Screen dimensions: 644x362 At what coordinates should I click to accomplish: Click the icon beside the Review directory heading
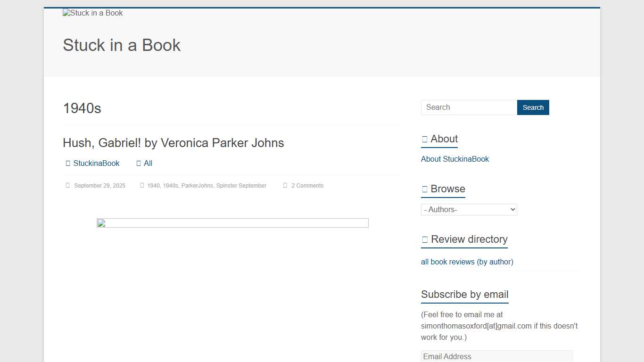click(x=424, y=239)
